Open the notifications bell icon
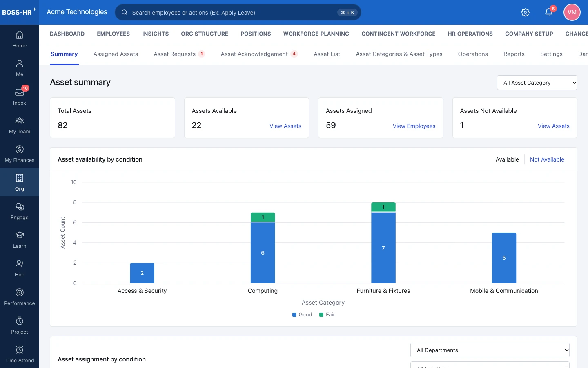Viewport: 588px width, 368px height. tap(549, 12)
